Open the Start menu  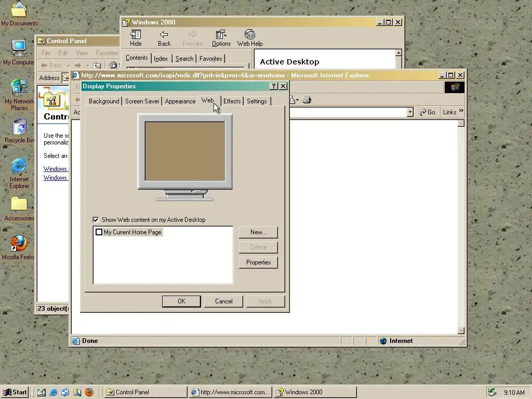point(15,392)
